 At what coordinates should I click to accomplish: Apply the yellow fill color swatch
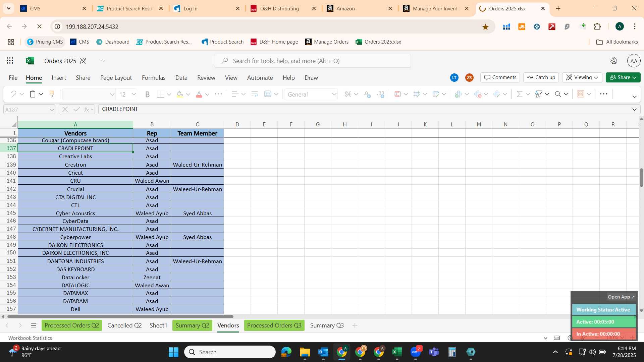[180, 94]
